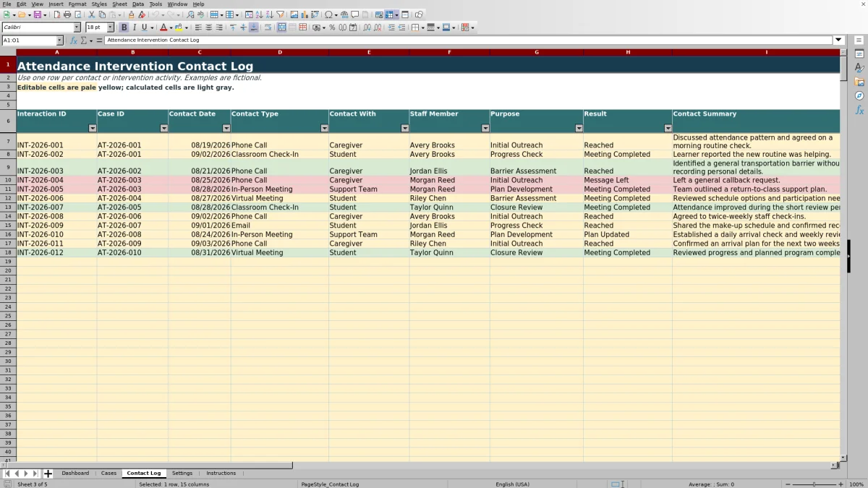Viewport: 868px width, 488px height.
Task: Click the formula input line
Action: tap(469, 40)
